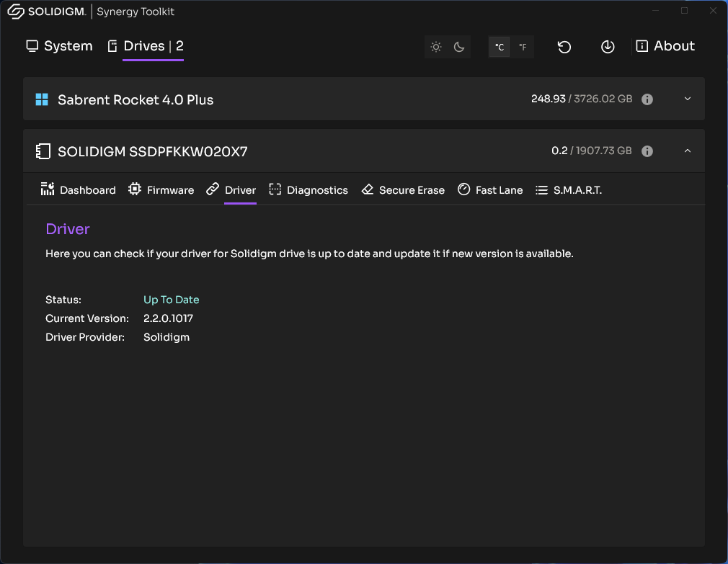Open the System tab

coord(59,46)
